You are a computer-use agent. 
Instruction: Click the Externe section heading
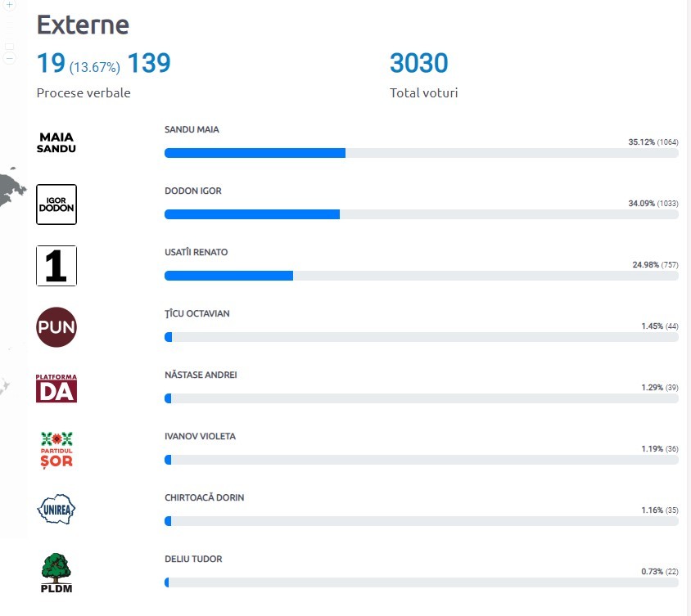tap(83, 25)
